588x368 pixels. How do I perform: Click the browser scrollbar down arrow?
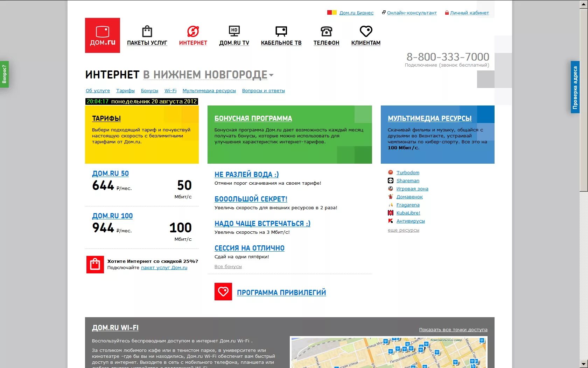coord(583,364)
